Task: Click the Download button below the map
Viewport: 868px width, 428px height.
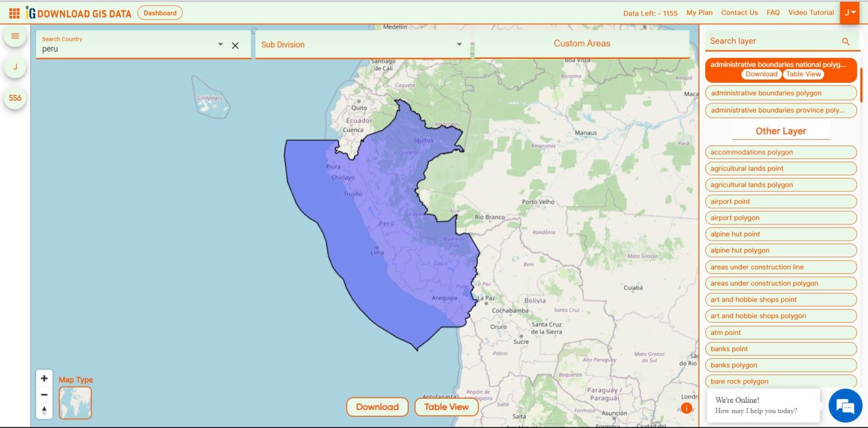Action: coord(377,407)
